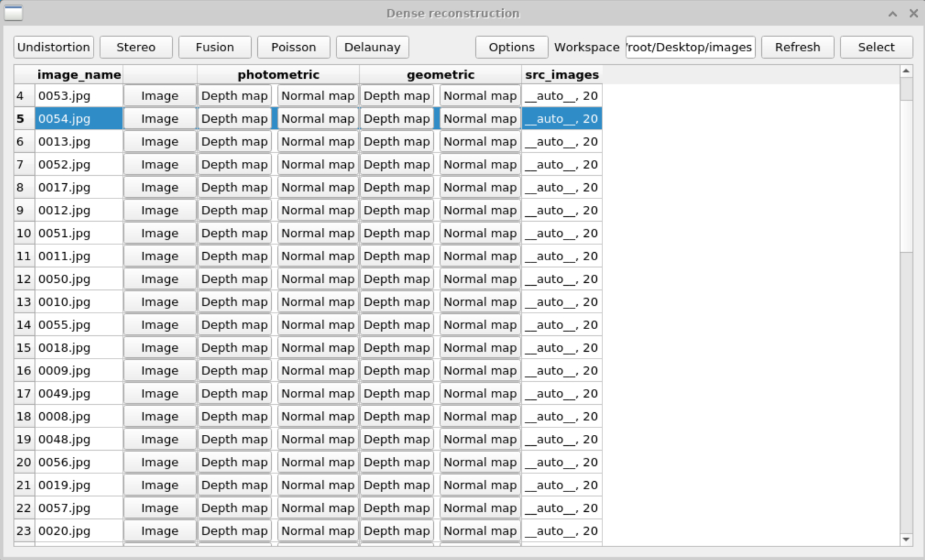The width and height of the screenshot is (925, 560).
Task: Select row header number 19
Action: [x=24, y=439]
